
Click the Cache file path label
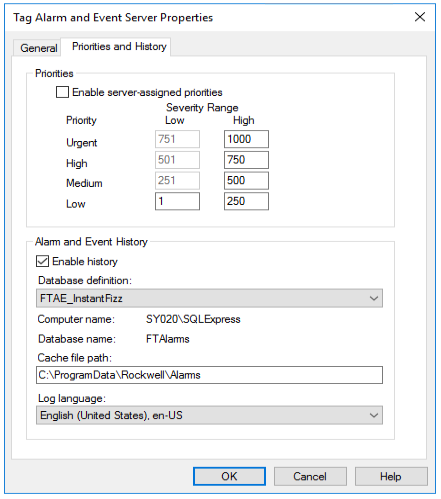(75, 358)
